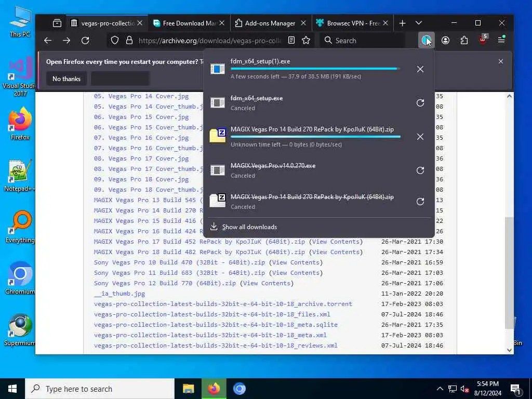Image resolution: width=532 pixels, height=399 pixels.
Task: Open MAGIX Vegas Pro 17 Build 452 zip link
Action: [x=199, y=242]
